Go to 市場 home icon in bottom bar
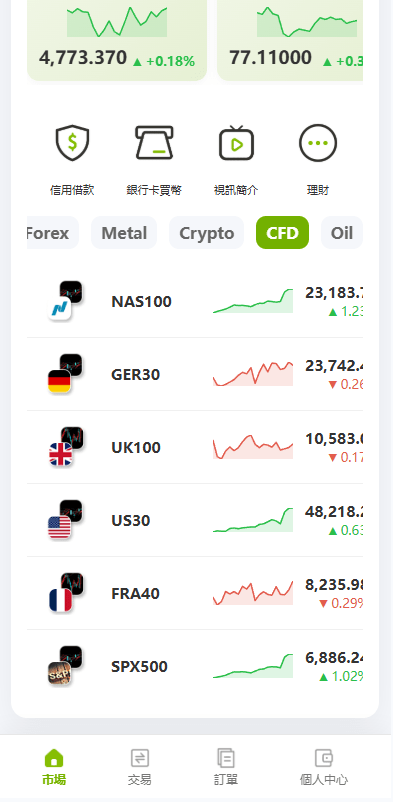Viewport: 393px width, 802px height. (x=54, y=758)
